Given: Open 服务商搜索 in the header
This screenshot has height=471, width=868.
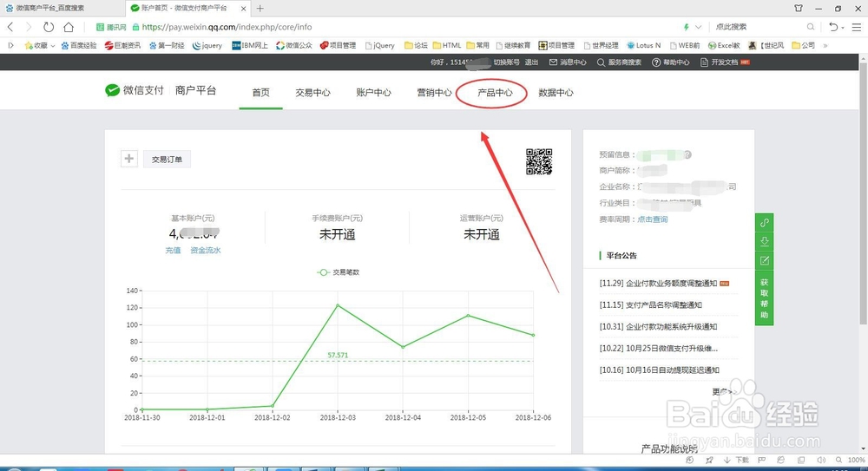Looking at the screenshot, I should coord(619,62).
